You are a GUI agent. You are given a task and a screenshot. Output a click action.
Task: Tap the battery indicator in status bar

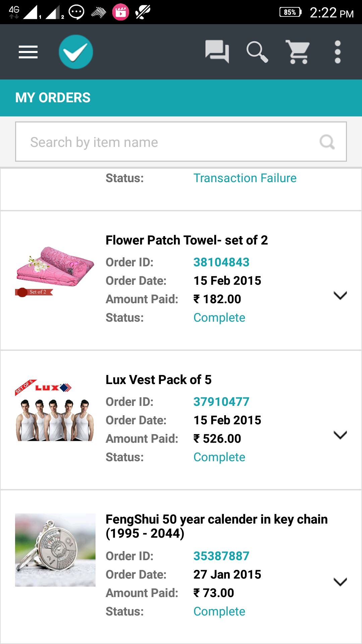pyautogui.click(x=290, y=12)
